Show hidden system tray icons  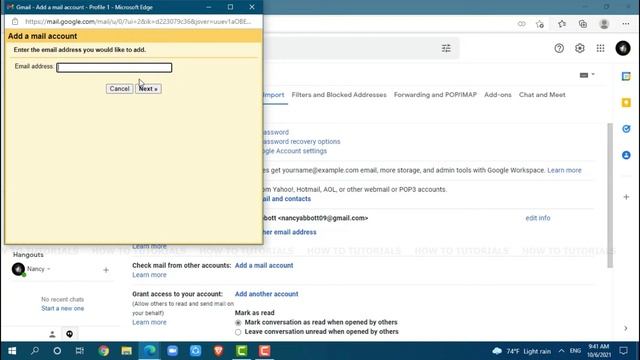[561, 351]
